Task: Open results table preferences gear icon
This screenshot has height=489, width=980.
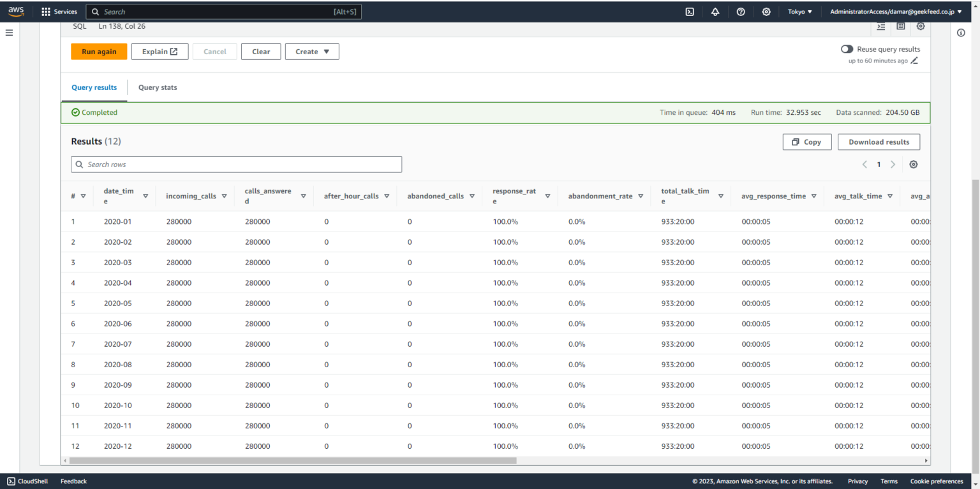Action: click(x=914, y=164)
